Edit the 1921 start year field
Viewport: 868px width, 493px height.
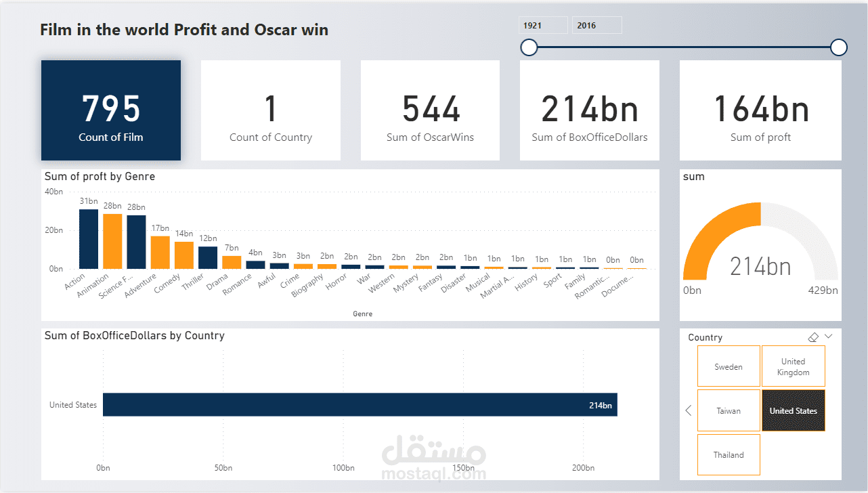point(544,25)
